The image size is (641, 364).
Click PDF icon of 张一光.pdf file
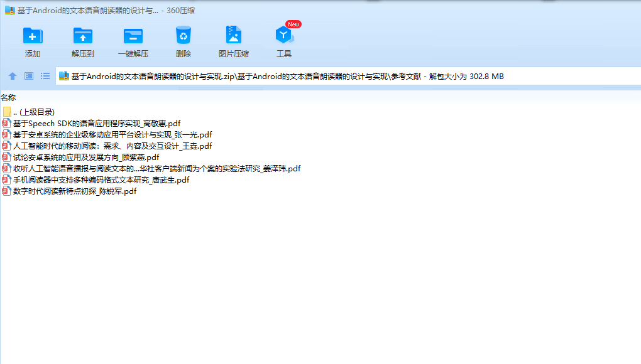pos(6,135)
